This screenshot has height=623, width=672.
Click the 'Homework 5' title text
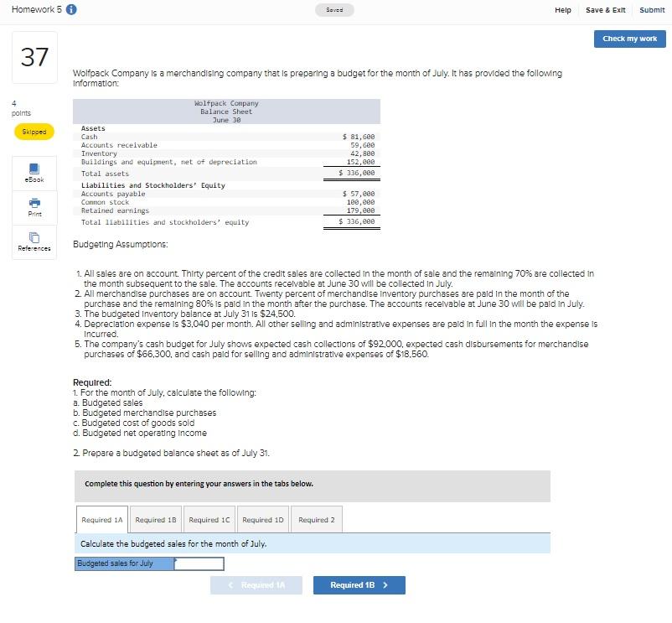pyautogui.click(x=36, y=9)
